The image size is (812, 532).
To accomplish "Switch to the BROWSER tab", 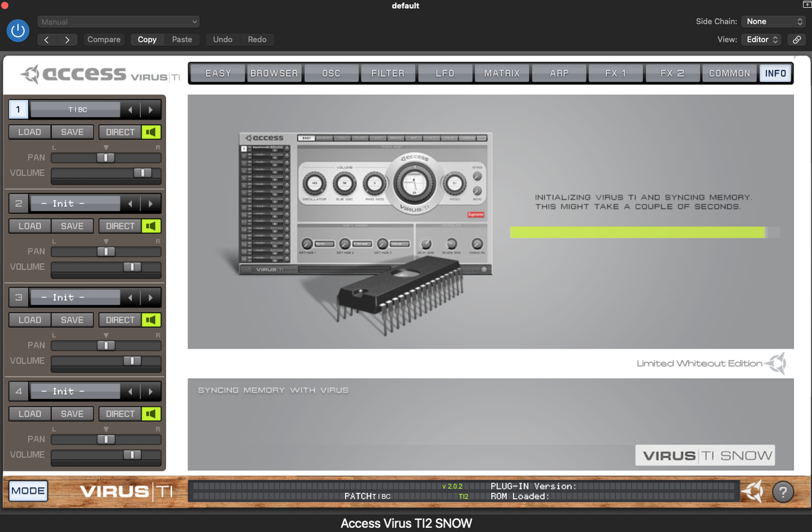I will tap(274, 73).
